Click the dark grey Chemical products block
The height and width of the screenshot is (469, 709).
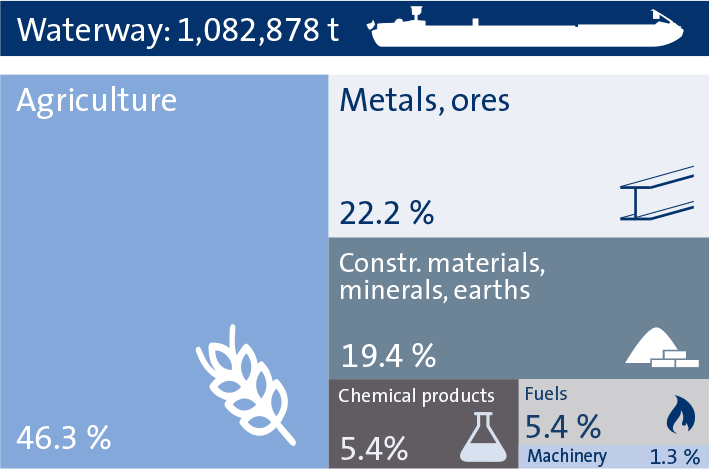tap(423, 424)
